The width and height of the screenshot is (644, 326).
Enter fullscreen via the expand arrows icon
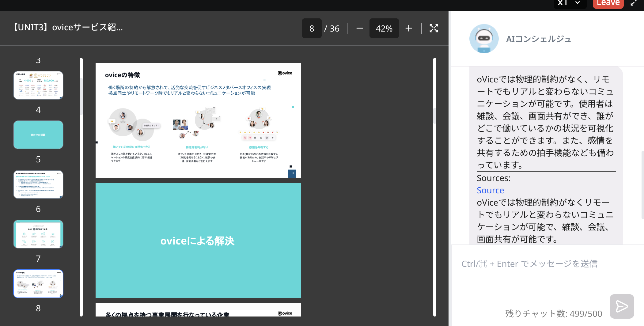pyautogui.click(x=434, y=28)
